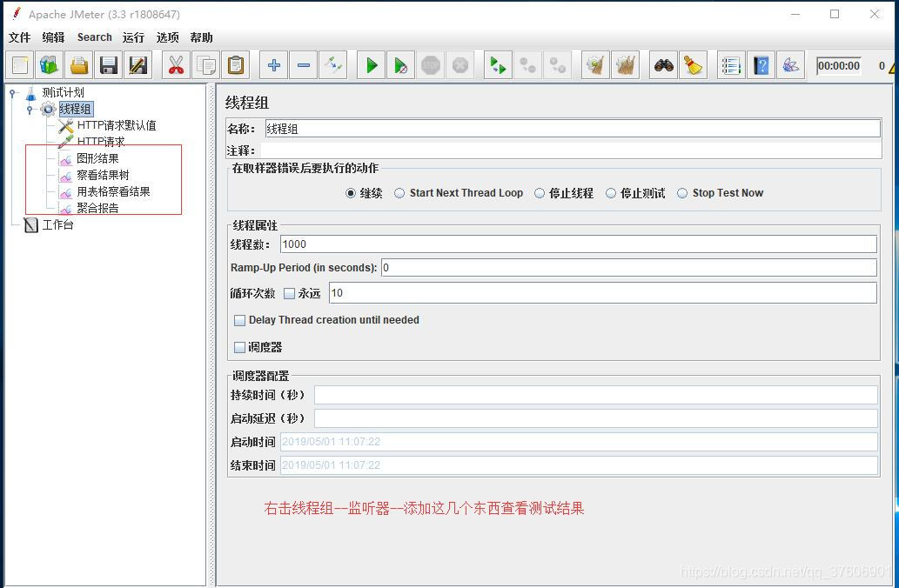Click the Open file folder icon
The image size is (899, 588).
pyautogui.click(x=79, y=65)
